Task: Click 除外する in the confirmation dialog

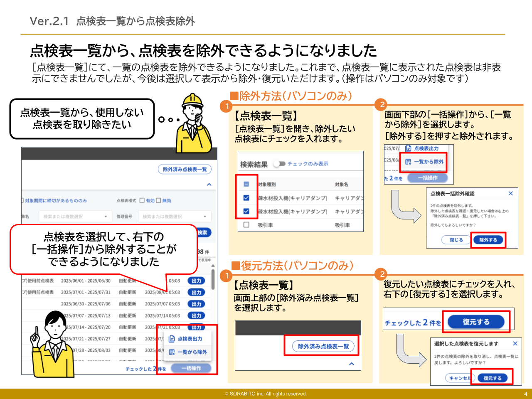Action: tap(488, 240)
